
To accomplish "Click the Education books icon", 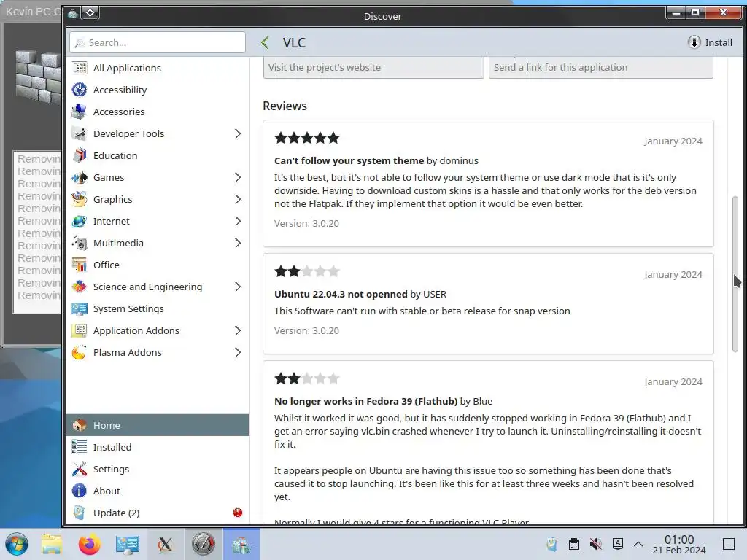I will coord(80,156).
